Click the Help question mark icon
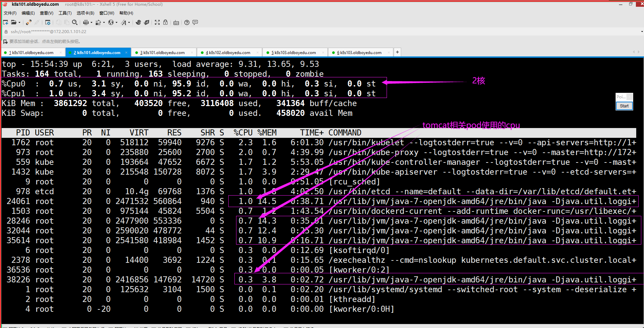 [187, 22]
